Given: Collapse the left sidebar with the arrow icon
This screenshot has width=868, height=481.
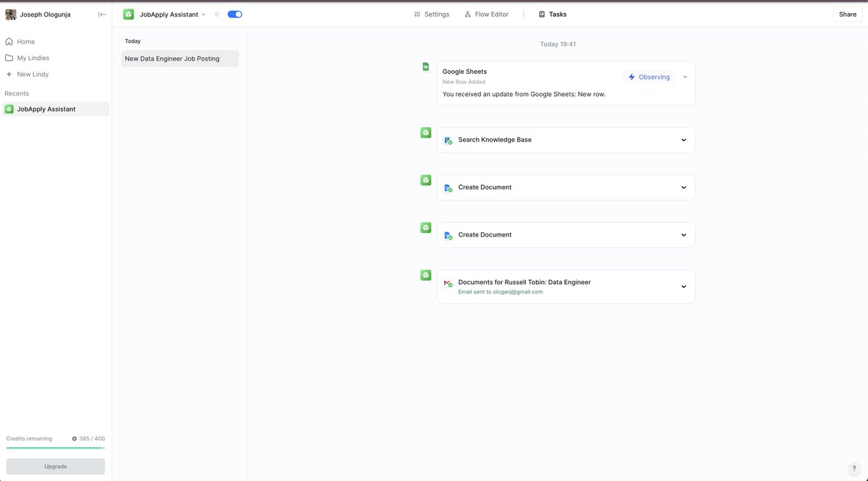Looking at the screenshot, I should click(102, 14).
